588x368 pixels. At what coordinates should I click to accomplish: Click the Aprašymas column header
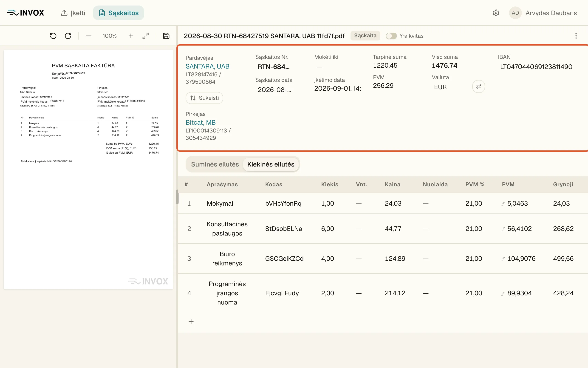point(222,184)
